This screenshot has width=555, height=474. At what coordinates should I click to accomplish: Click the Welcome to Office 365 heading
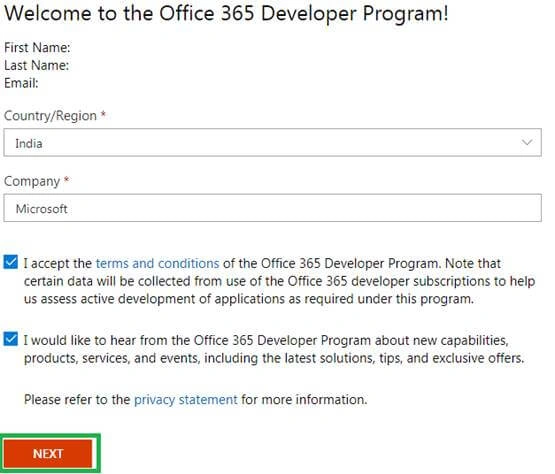tap(227, 13)
